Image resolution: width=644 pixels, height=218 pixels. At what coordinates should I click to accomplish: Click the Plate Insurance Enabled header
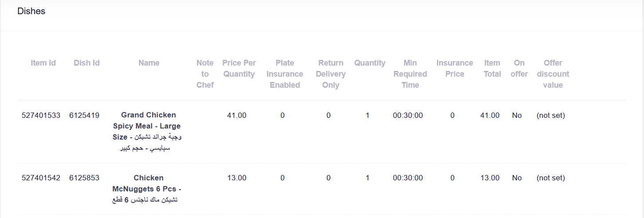click(x=285, y=74)
